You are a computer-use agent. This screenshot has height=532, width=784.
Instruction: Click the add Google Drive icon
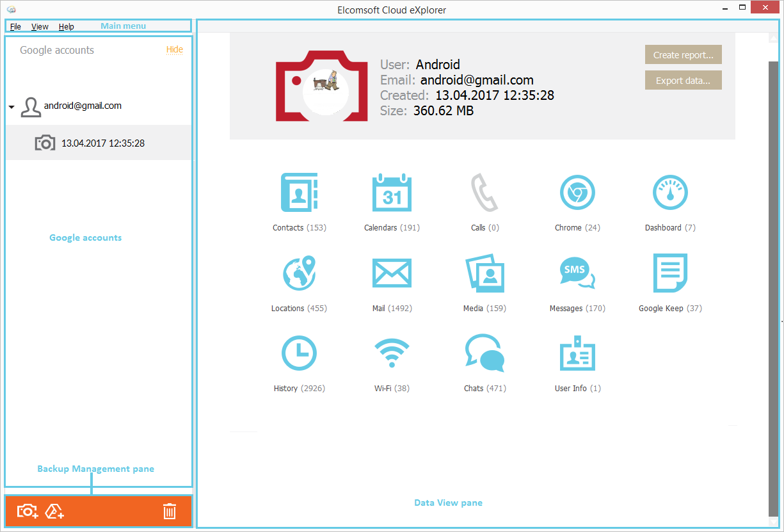55,512
